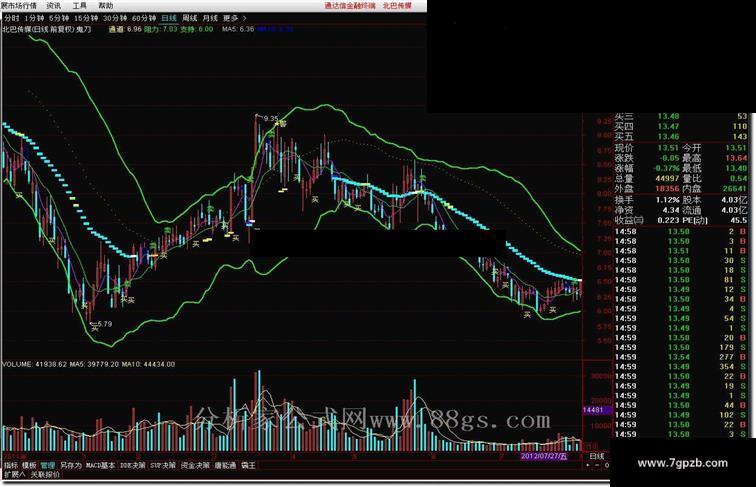Open the 资讯 menu
The height and width of the screenshot is (487, 756).
click(54, 6)
